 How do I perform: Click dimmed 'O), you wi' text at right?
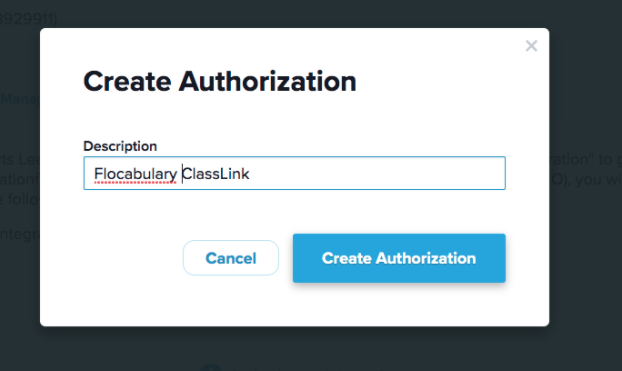pyautogui.click(x=586, y=179)
